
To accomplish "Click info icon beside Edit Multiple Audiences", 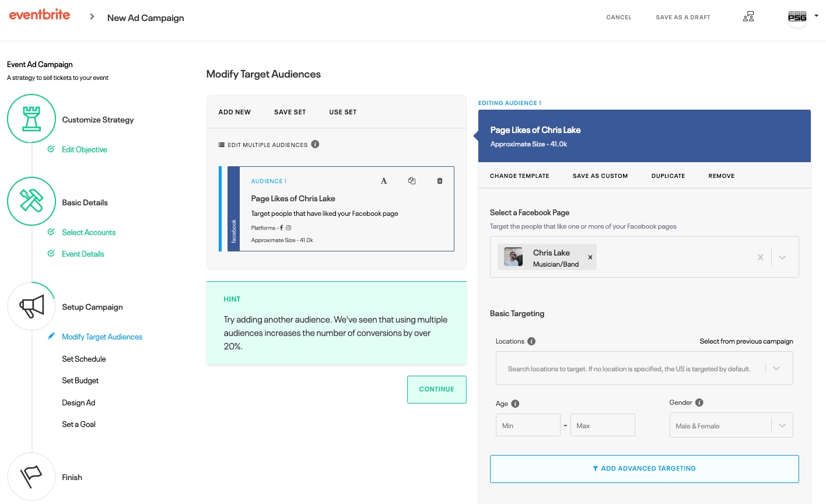I will (x=315, y=144).
